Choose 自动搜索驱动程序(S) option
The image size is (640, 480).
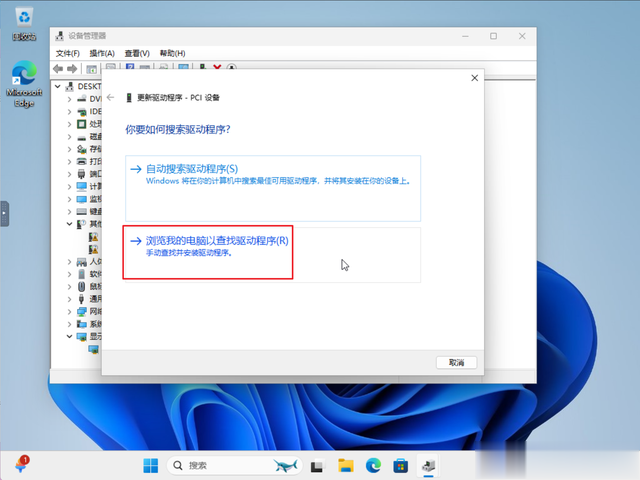[x=273, y=188]
